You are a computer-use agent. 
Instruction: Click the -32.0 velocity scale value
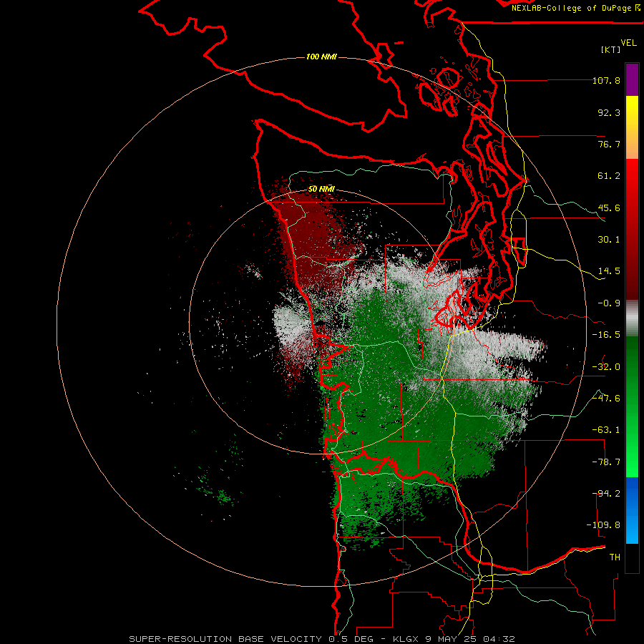(x=606, y=367)
